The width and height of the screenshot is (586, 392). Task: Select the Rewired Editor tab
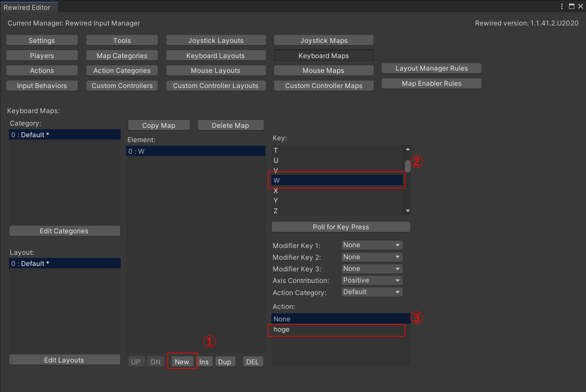pos(28,7)
